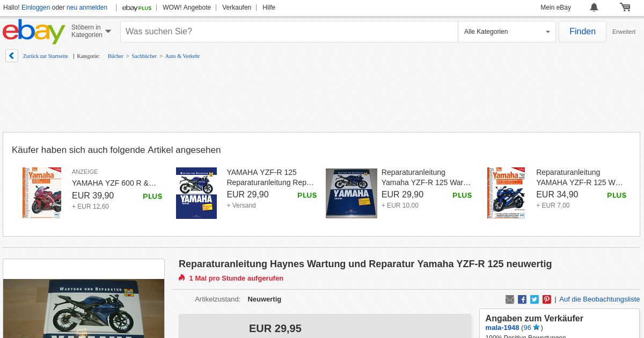Click the ANZEIGE label
Image resolution: width=644 pixels, height=338 pixels.
click(85, 172)
